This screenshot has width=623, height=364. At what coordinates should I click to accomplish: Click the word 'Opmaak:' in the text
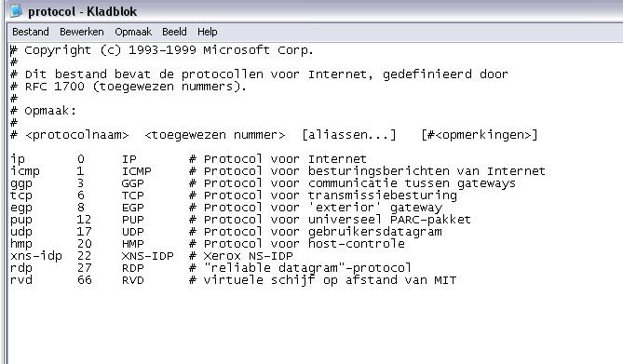(50, 111)
